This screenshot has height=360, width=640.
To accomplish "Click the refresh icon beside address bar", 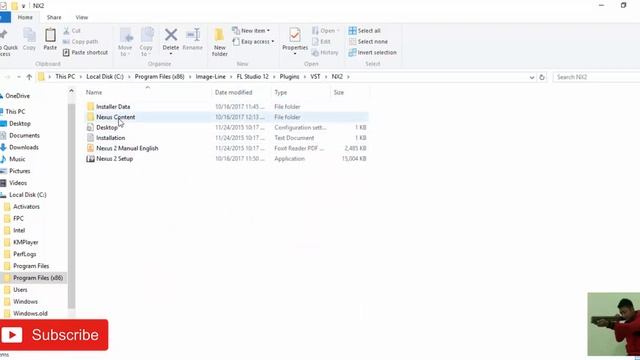I will pyautogui.click(x=542, y=77).
